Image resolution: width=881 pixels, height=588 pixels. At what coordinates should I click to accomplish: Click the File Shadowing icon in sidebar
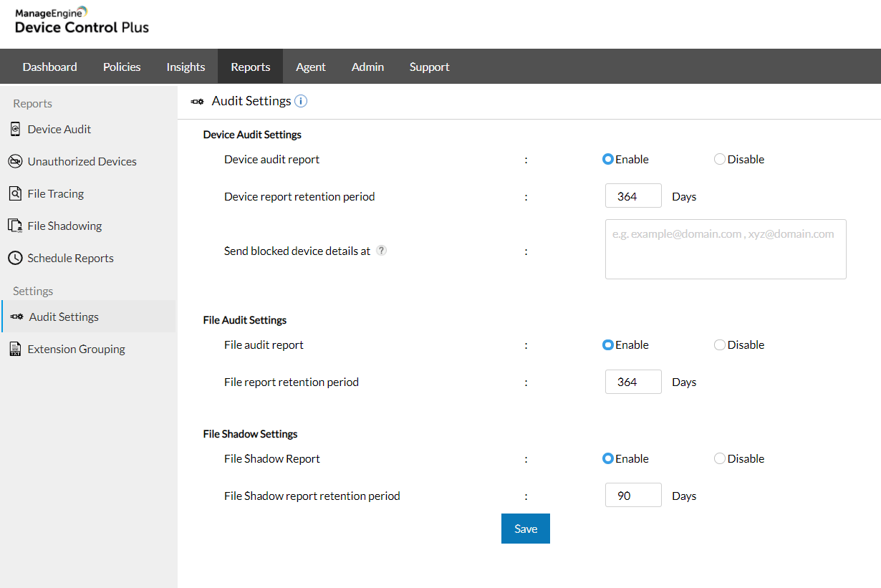coord(15,226)
